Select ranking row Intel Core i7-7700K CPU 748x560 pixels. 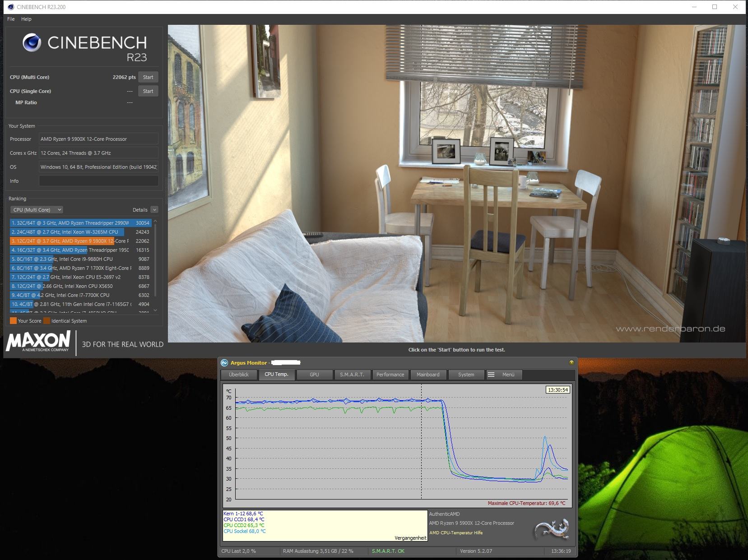pyautogui.click(x=80, y=295)
